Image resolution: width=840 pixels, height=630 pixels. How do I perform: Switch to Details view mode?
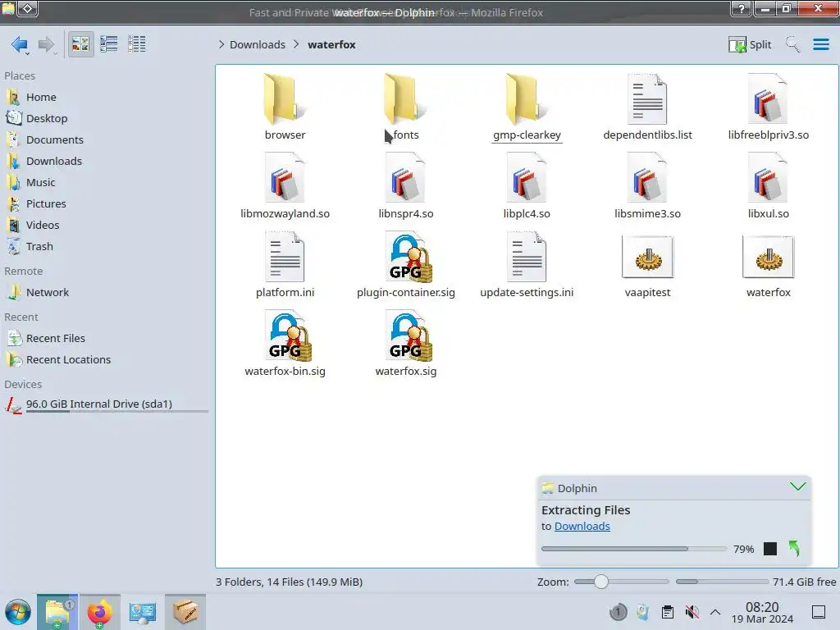[x=137, y=44]
